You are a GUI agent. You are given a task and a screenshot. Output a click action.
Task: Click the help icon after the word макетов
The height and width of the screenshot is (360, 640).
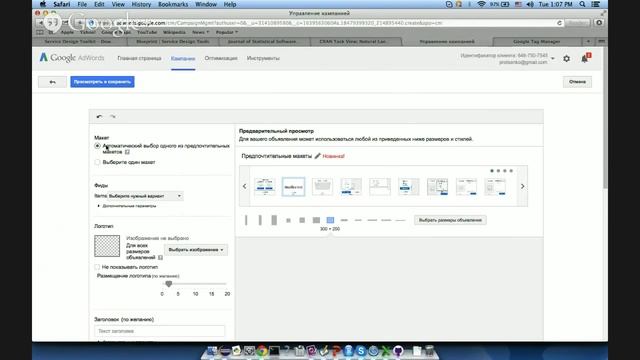(x=127, y=152)
